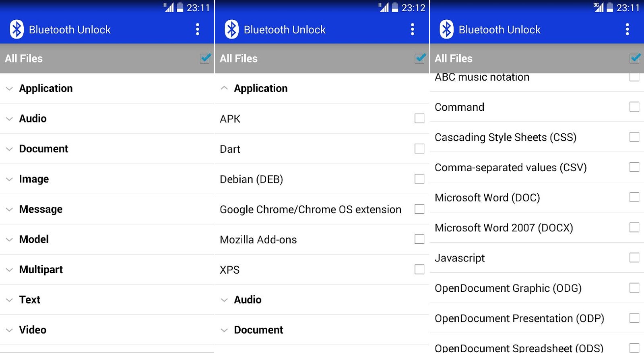This screenshot has width=644, height=353.
Task: Open overflow menu in the right screen
Action: [627, 29]
